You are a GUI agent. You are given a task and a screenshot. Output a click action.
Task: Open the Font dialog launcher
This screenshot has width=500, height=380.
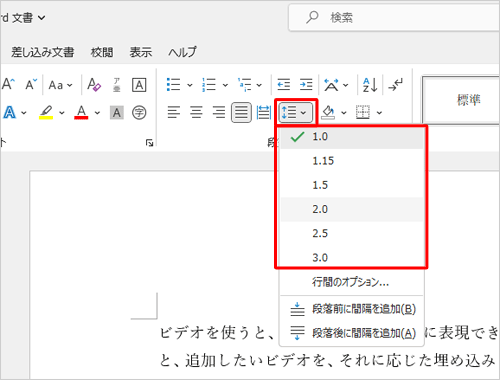click(x=149, y=143)
